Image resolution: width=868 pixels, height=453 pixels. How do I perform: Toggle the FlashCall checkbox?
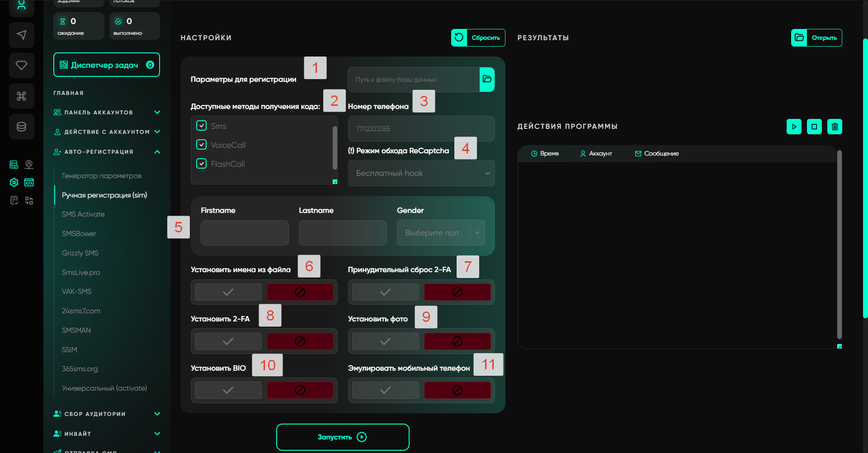click(x=202, y=164)
